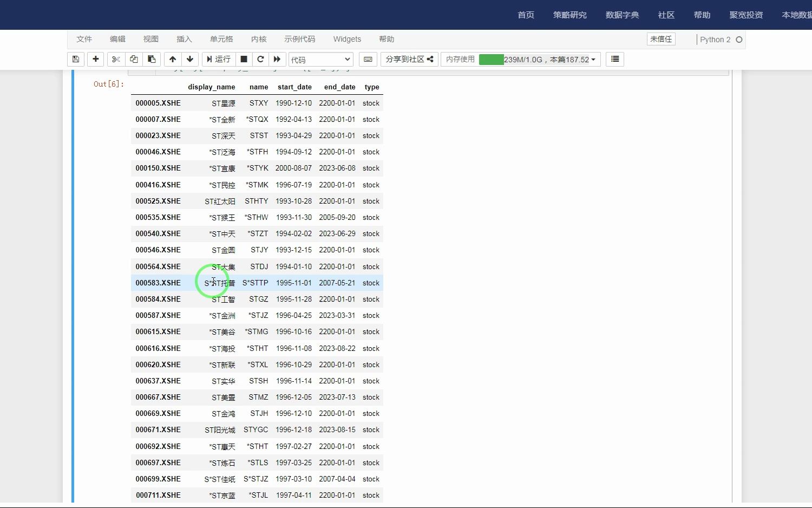Insert a new cell with the plus icon

96,59
